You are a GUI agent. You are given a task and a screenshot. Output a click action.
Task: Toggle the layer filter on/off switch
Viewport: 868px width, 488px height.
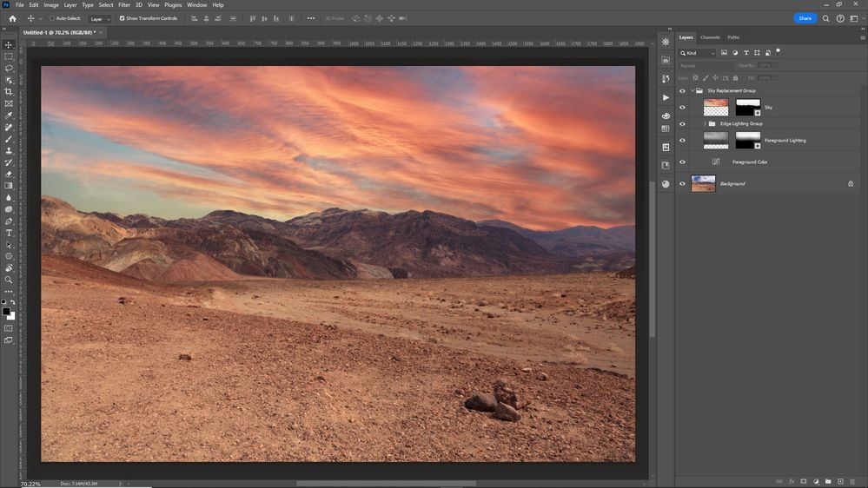778,51
